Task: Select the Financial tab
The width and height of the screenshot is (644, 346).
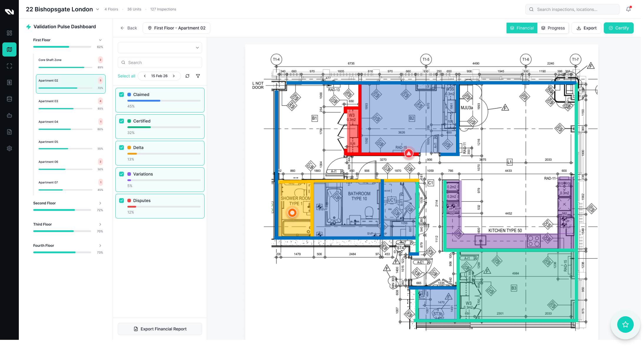Action: click(x=522, y=28)
